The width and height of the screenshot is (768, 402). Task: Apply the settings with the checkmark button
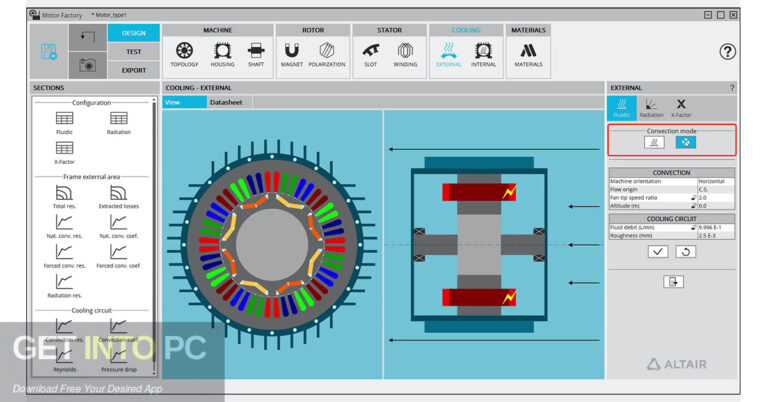pos(657,252)
